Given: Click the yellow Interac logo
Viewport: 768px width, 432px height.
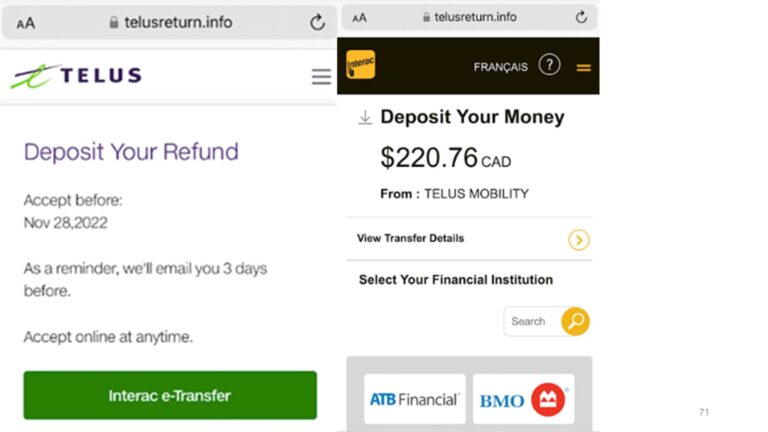Looking at the screenshot, I should [x=361, y=64].
